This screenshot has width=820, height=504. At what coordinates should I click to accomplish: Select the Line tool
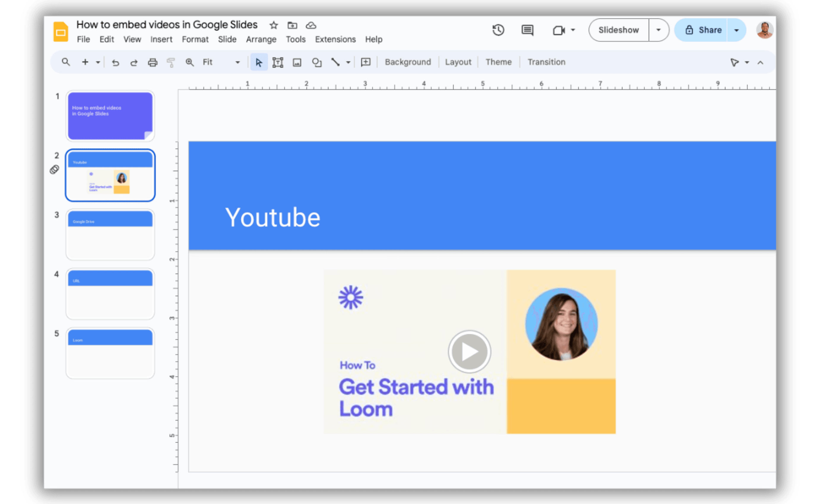pos(336,62)
